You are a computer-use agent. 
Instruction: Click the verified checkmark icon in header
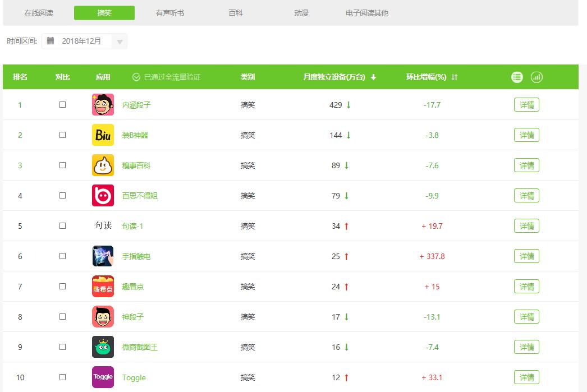(136, 77)
